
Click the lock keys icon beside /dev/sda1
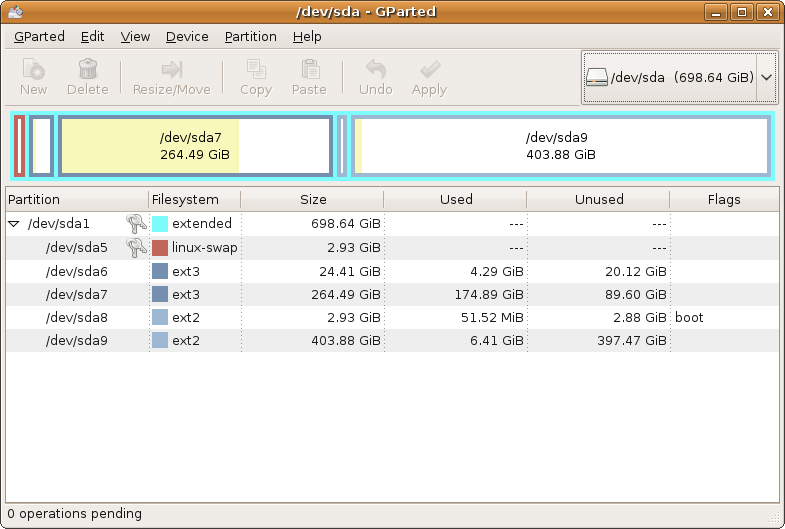(x=136, y=224)
